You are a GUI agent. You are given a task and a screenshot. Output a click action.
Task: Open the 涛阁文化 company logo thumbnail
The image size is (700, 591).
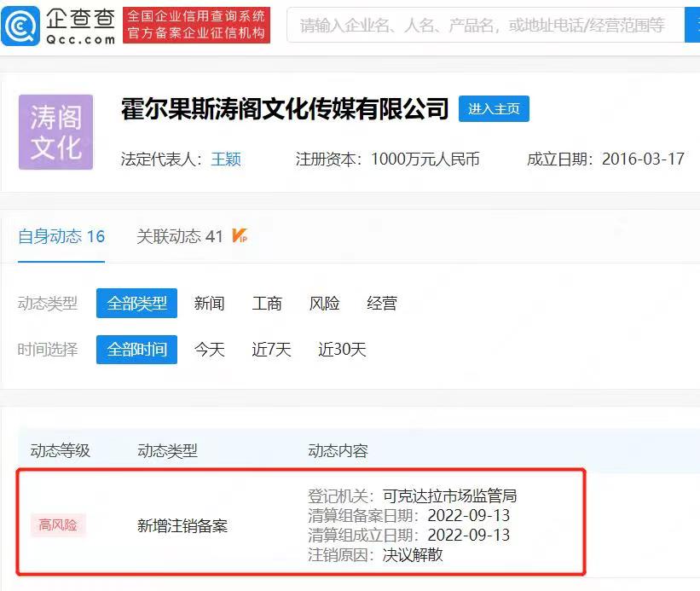click(55, 132)
